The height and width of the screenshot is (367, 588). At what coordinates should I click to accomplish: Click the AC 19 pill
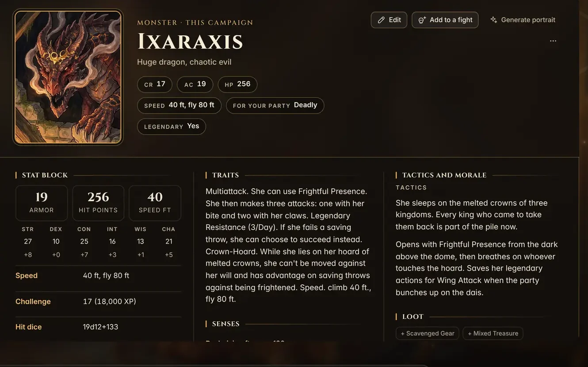(195, 84)
